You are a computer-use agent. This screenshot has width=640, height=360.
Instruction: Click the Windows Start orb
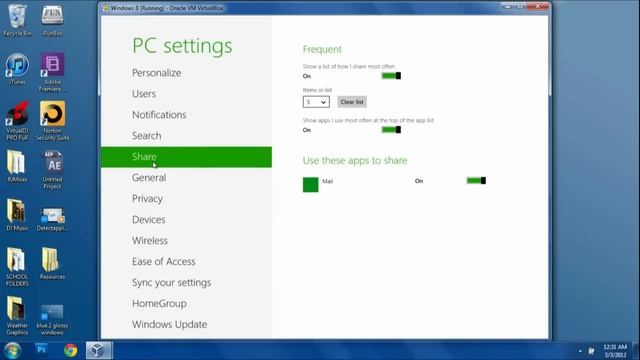[13, 350]
